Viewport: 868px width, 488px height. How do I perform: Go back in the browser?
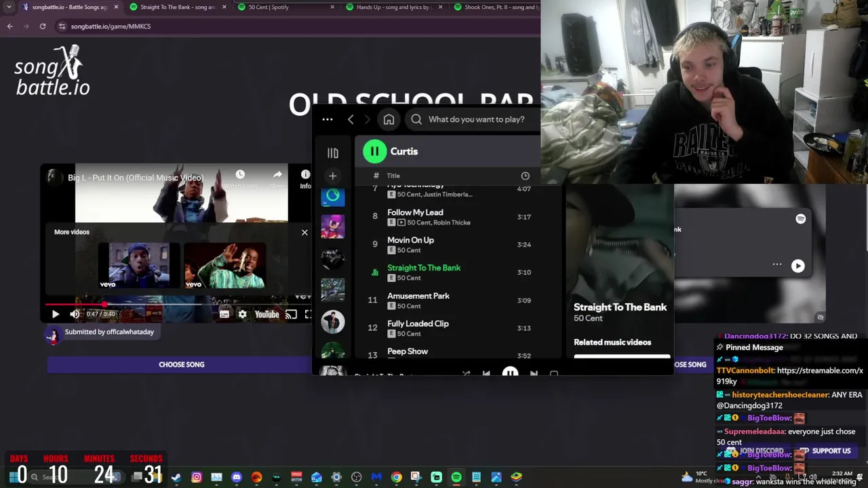10,26
